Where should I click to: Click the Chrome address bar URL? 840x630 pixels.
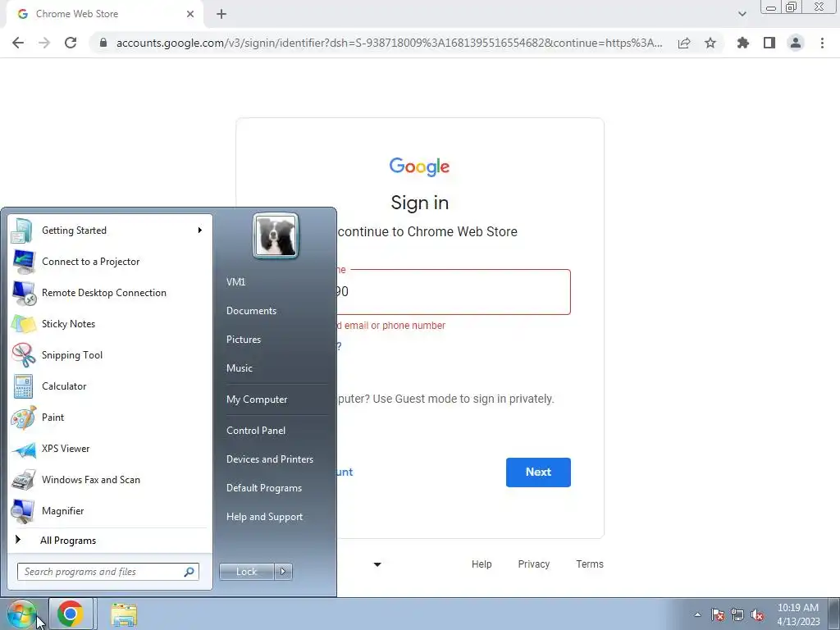(x=390, y=43)
